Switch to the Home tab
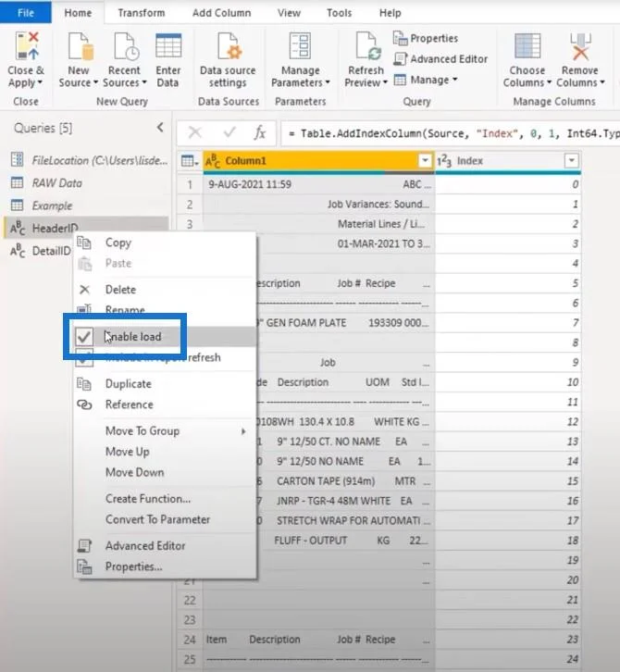 (x=78, y=13)
